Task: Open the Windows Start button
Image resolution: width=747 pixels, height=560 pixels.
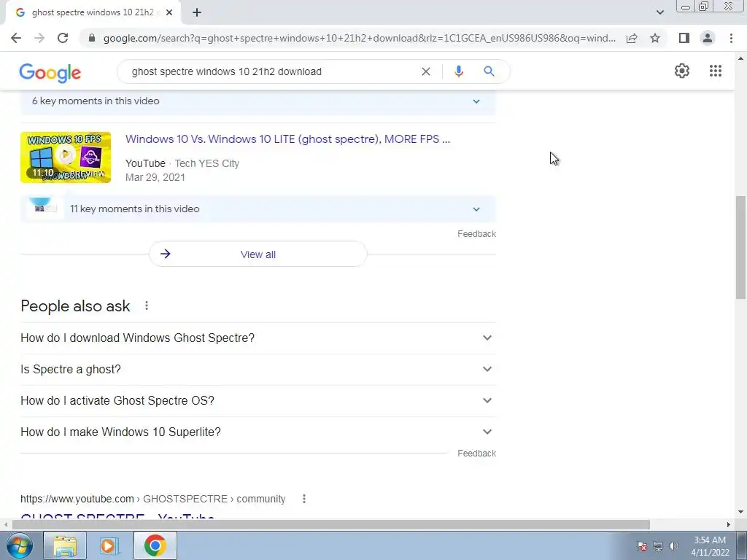Action: tap(20, 545)
